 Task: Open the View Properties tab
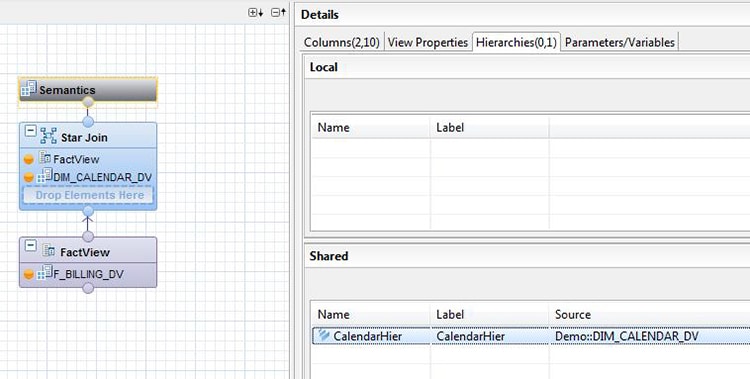click(428, 43)
